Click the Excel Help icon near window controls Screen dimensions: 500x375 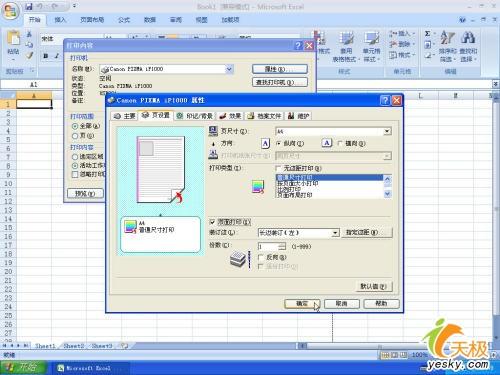tap(462, 20)
